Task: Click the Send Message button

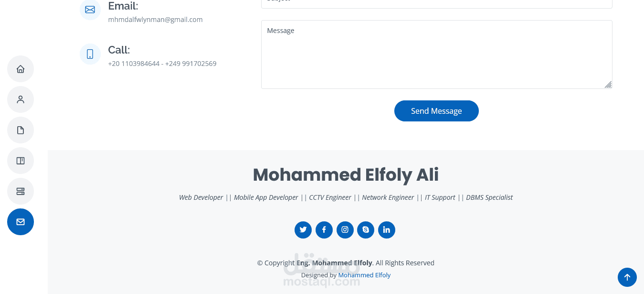Action: [x=436, y=111]
